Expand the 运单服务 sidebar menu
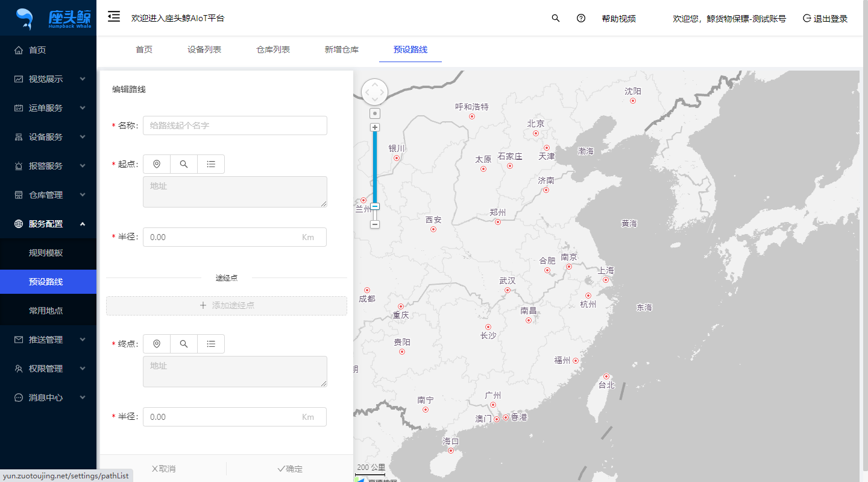This screenshot has height=482, width=868. pos(48,108)
